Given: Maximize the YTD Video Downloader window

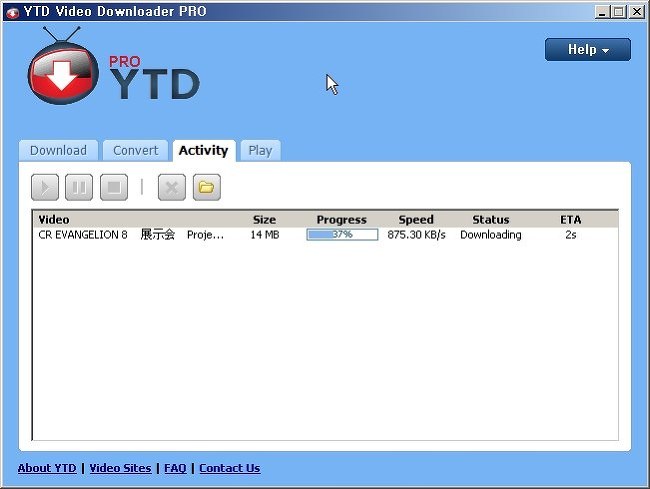Looking at the screenshot, I should (x=618, y=12).
